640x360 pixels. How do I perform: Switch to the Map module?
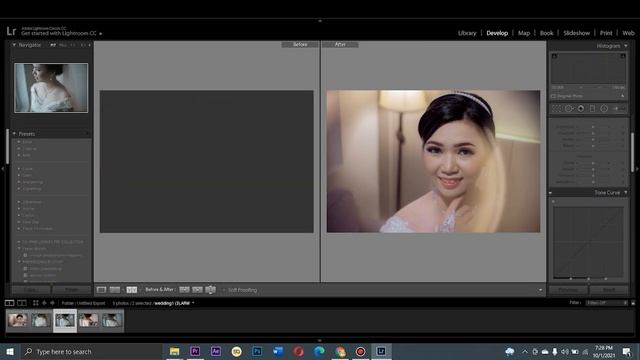[524, 33]
